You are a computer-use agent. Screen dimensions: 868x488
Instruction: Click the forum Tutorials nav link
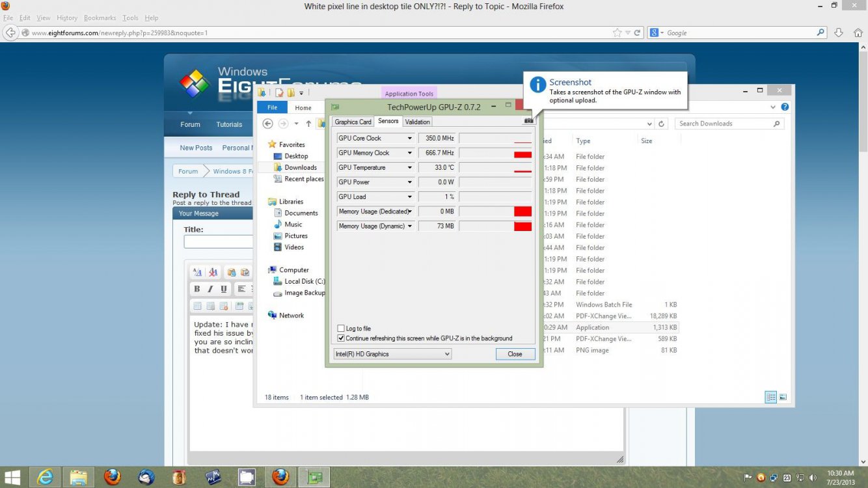tap(229, 124)
